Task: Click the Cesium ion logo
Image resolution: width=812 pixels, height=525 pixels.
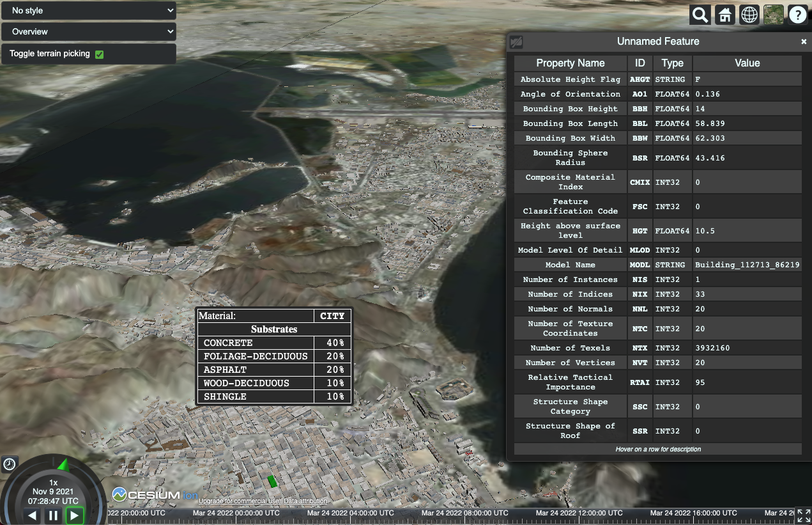Action: coord(153,493)
